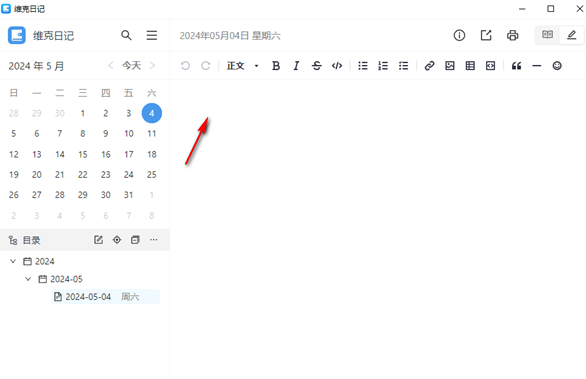Switch to reading mode
This screenshot has width=586, height=379.
pyautogui.click(x=548, y=35)
